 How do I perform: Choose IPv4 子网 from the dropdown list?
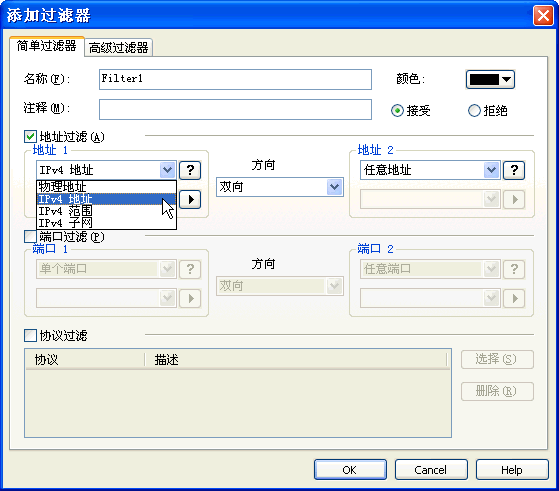(x=106, y=223)
